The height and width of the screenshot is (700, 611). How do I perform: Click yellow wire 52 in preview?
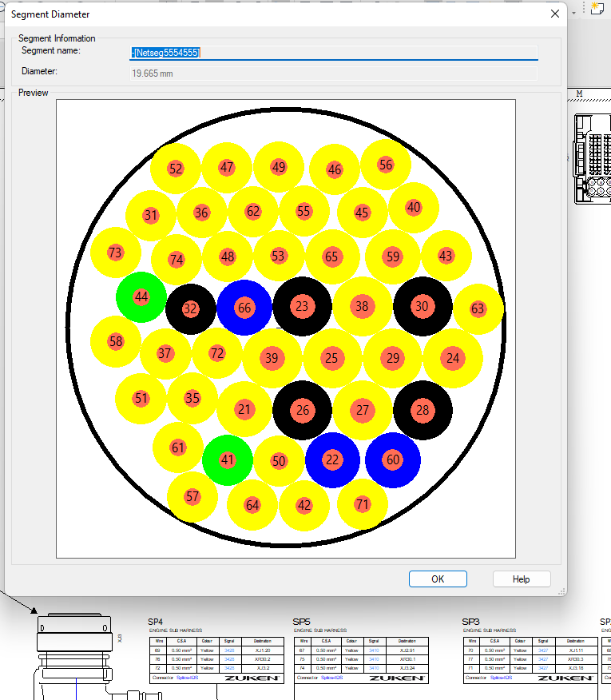pyautogui.click(x=176, y=169)
